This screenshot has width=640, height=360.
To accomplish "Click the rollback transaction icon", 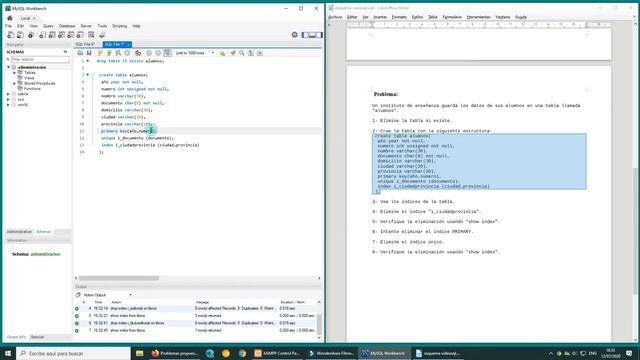I will tap(158, 53).
